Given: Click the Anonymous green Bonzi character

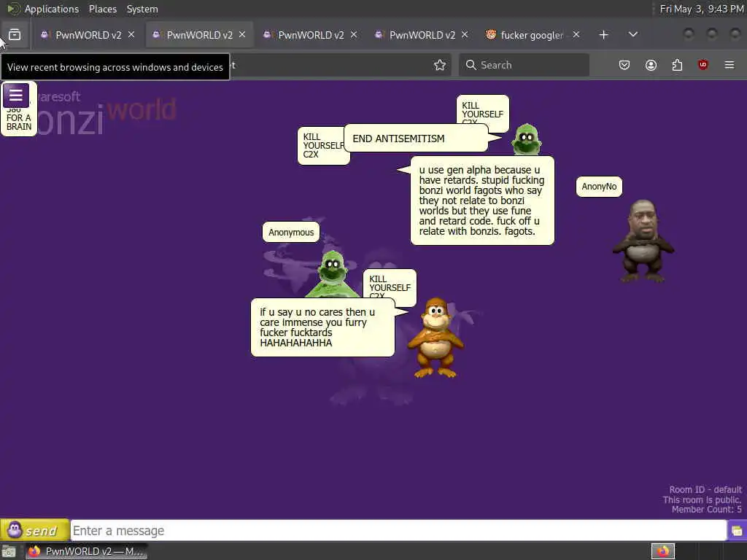Looking at the screenshot, I should tap(333, 274).
